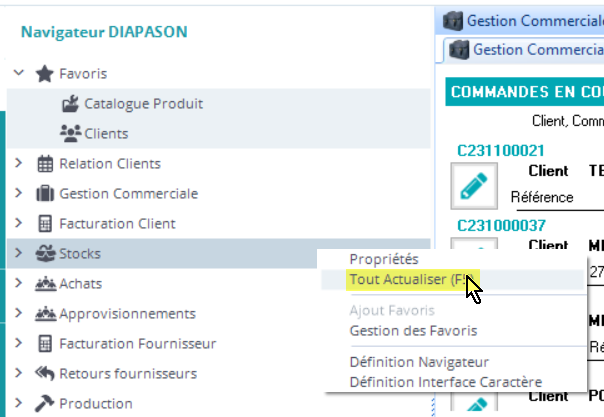Click the Catalogue Produit icon
Screen dimensions: 604x417
[70, 103]
